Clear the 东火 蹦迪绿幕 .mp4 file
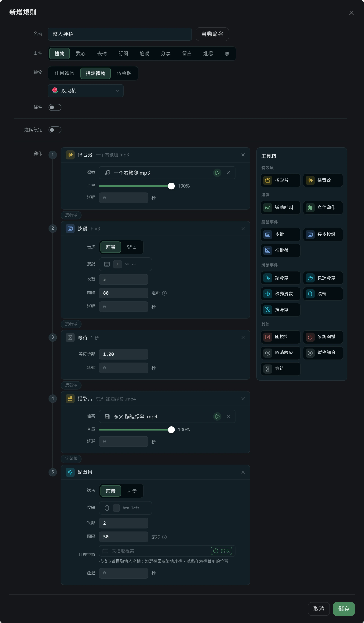The width and height of the screenshot is (364, 623). pos(228,417)
